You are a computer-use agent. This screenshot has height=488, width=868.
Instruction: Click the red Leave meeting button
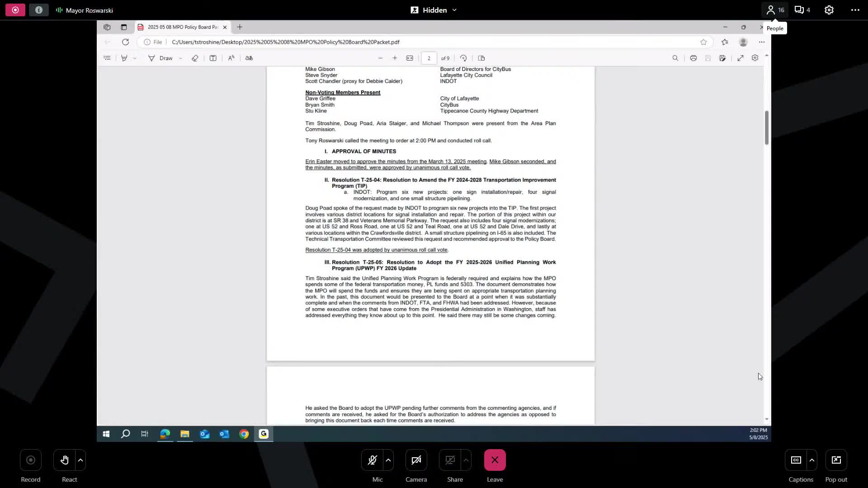495,460
